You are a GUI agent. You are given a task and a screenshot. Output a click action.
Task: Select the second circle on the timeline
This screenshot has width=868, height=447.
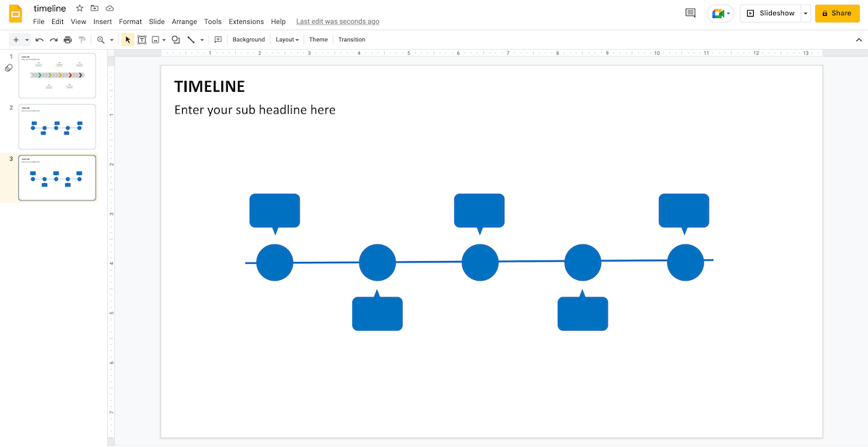(x=378, y=262)
